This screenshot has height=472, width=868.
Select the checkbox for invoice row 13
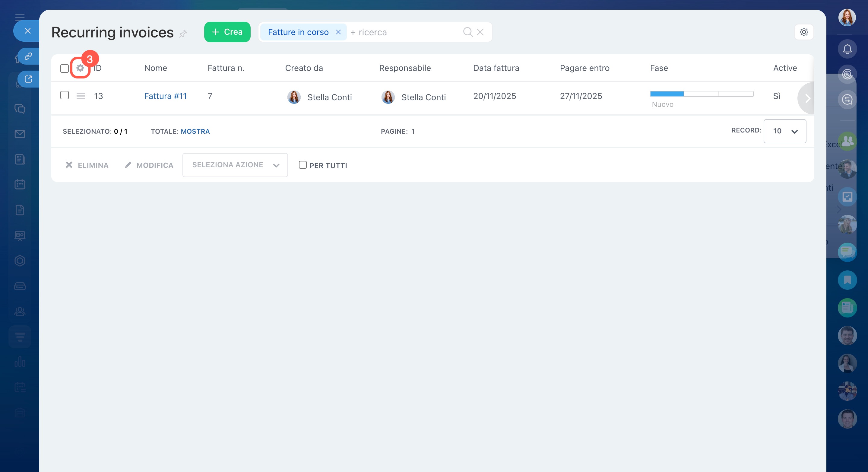[64, 95]
